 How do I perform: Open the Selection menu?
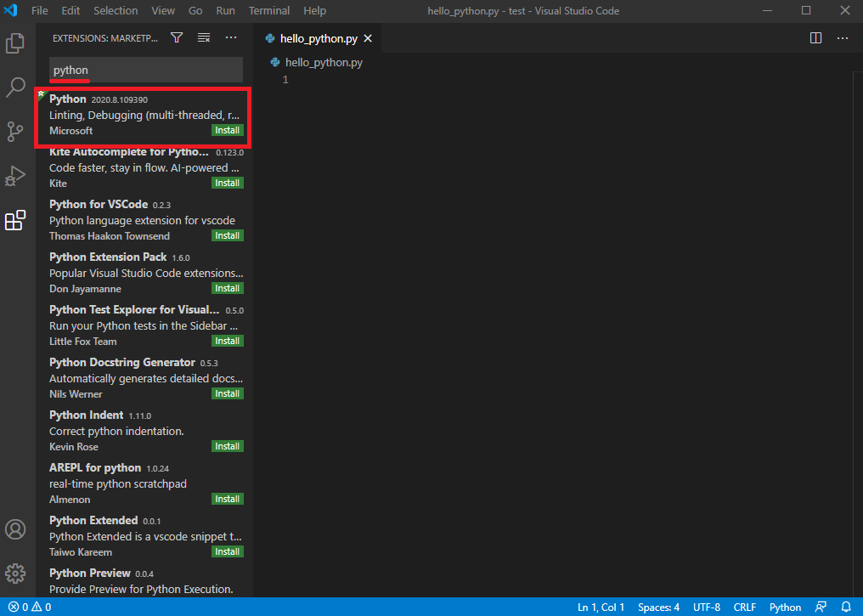coord(116,10)
